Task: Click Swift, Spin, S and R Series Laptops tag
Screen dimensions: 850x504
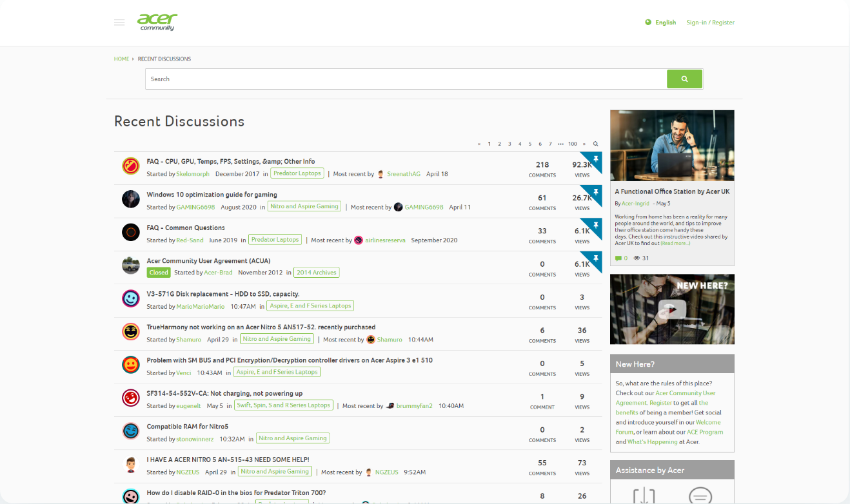Action: point(284,405)
